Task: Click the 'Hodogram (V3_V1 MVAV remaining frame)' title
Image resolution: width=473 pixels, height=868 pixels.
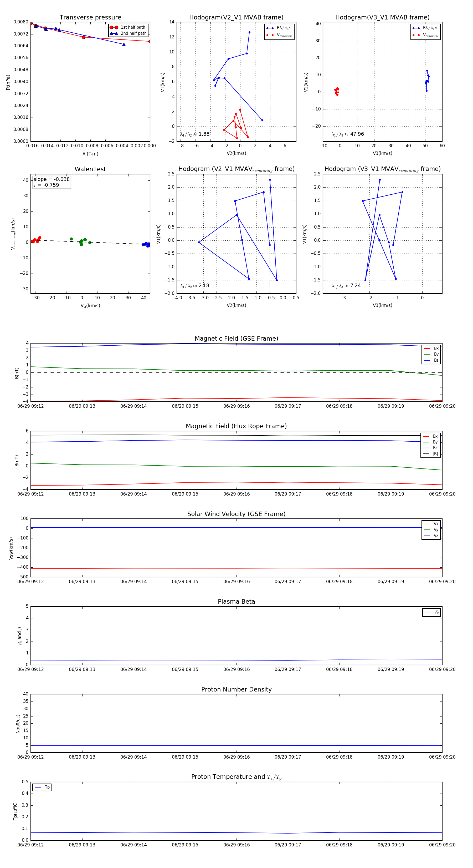Action: (382, 169)
